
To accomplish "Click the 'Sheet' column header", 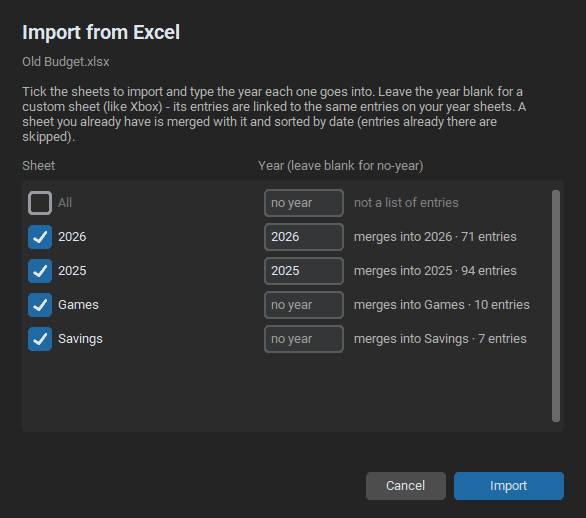I will point(38,166).
